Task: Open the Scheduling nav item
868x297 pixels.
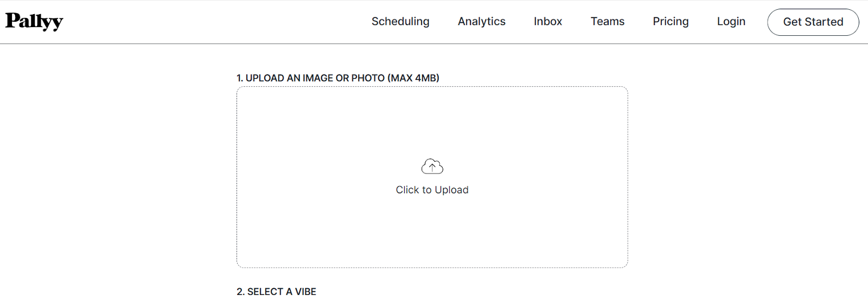Action: pos(400,21)
